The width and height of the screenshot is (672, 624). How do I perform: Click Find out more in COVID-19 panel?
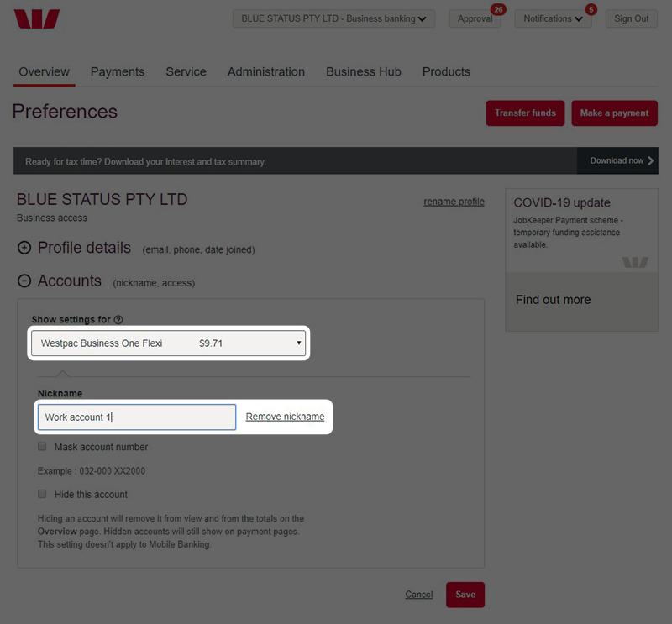point(554,300)
